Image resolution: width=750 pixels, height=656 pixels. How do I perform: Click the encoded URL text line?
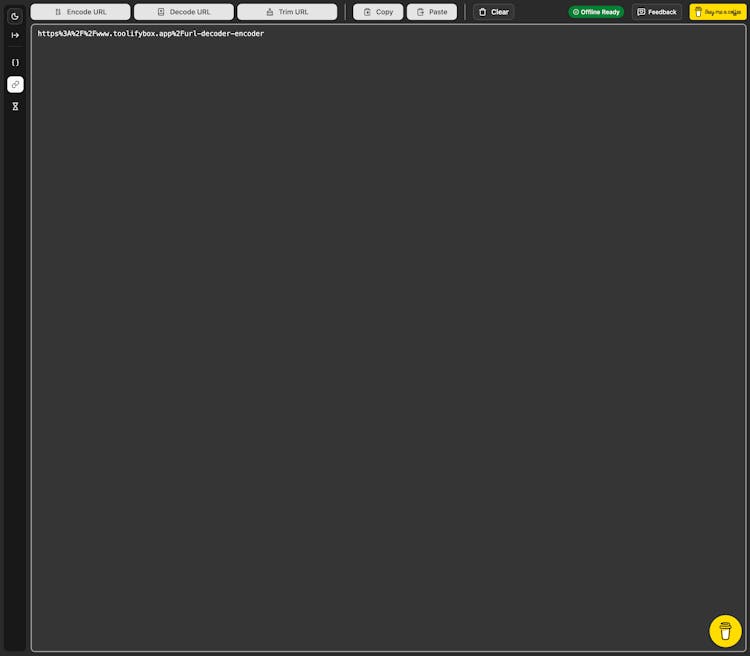coord(150,34)
